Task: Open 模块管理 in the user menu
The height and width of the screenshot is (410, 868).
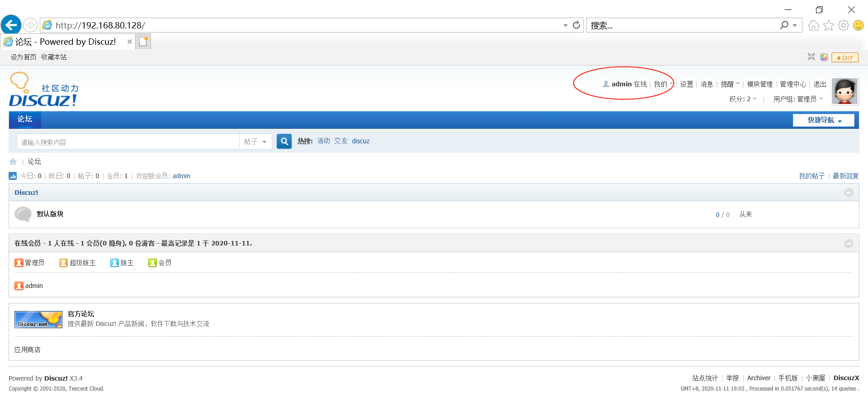Action: (760, 84)
